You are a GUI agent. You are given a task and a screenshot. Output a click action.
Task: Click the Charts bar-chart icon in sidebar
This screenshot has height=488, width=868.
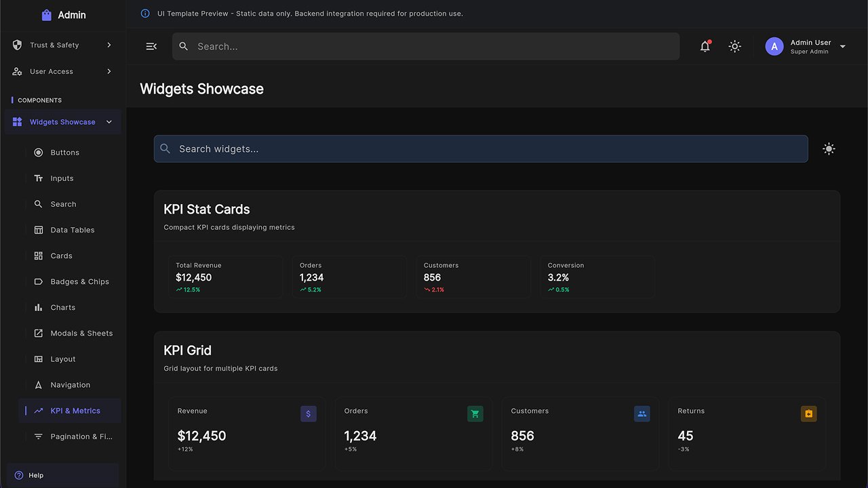point(39,307)
